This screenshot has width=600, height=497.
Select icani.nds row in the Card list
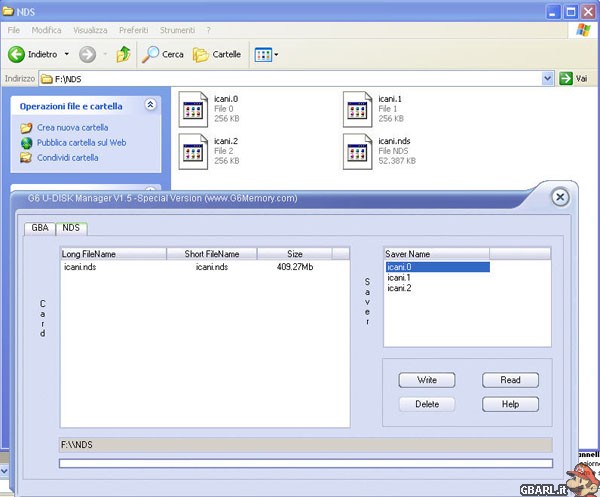pyautogui.click(x=205, y=267)
